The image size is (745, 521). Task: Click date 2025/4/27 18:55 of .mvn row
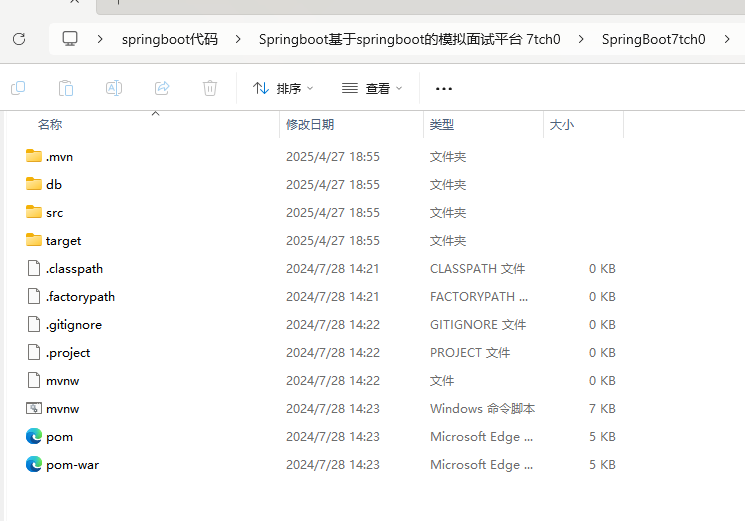[x=333, y=157]
